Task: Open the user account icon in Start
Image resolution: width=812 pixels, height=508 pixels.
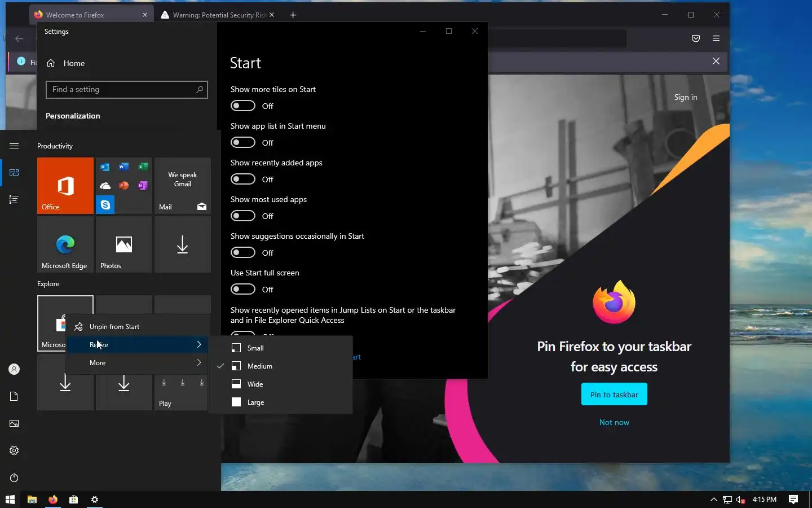Action: click(14, 369)
